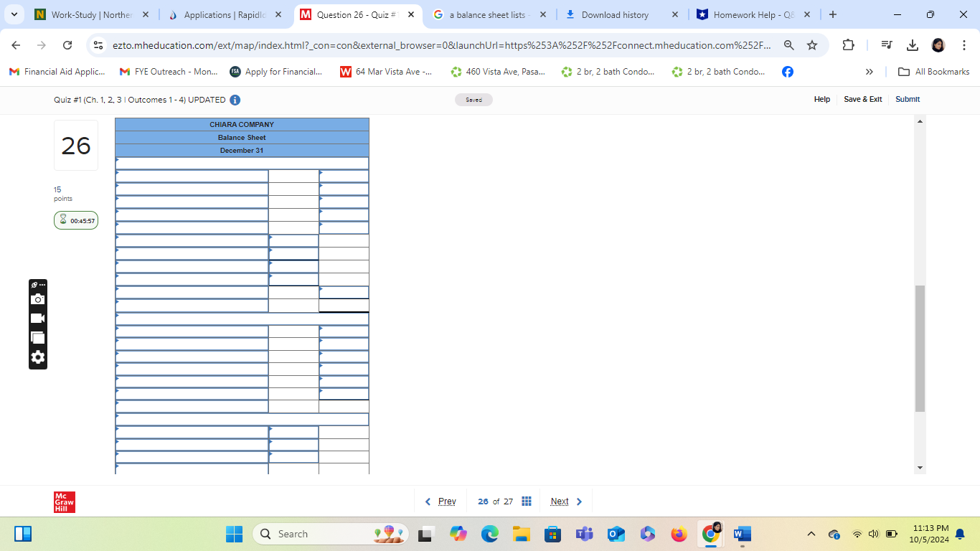Submit the quiz

tap(908, 100)
